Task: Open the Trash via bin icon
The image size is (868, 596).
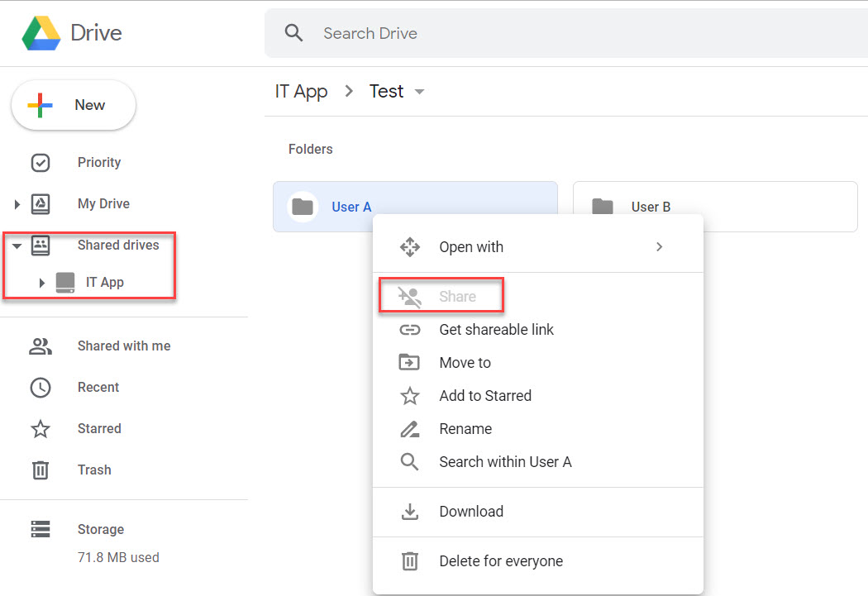Action: pyautogui.click(x=40, y=470)
